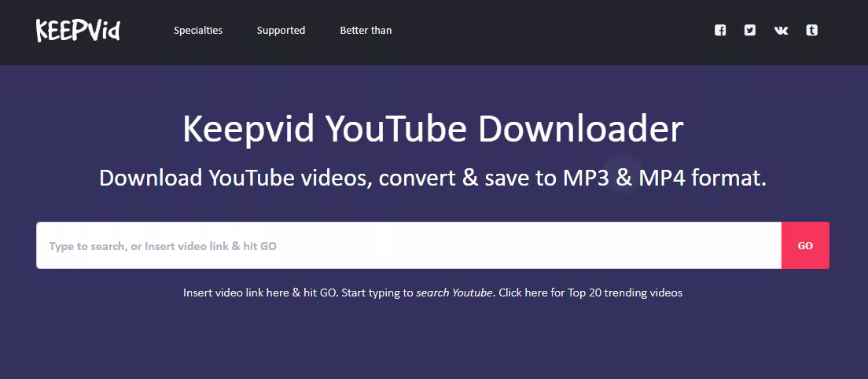This screenshot has height=379, width=868.
Task: Click the 'Download YouTube videos, convert & save' subtitle
Action: tap(433, 178)
